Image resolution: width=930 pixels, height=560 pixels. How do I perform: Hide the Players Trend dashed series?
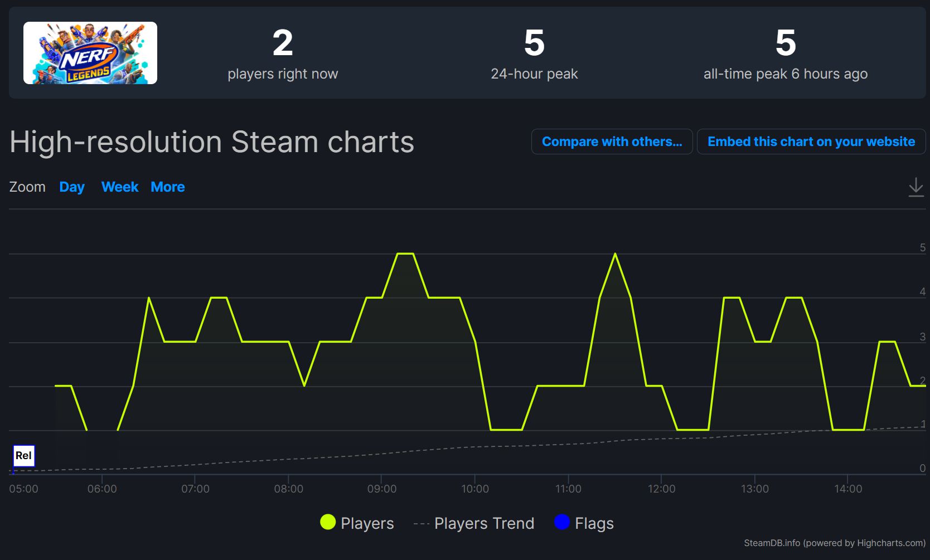coord(474,523)
